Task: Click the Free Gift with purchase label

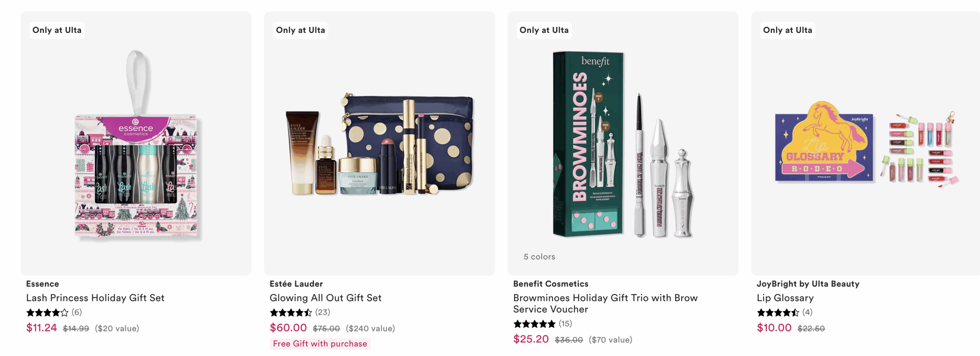Action: coord(320,343)
